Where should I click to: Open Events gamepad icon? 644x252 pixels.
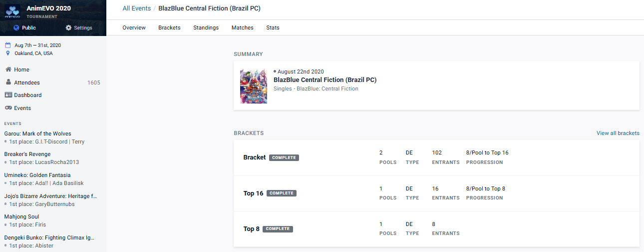tap(8, 108)
